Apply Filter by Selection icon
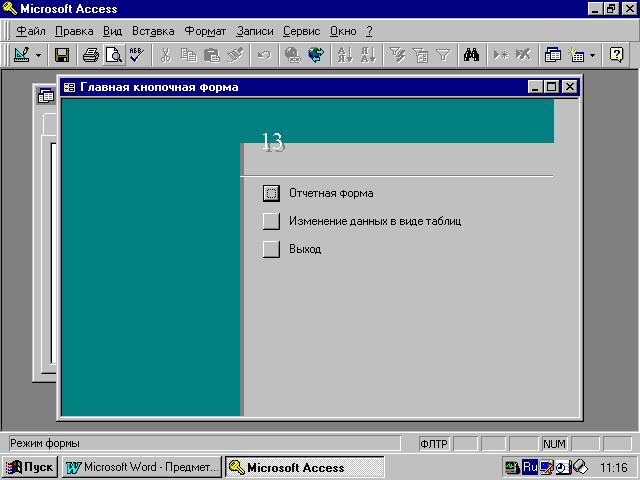The height and width of the screenshot is (480, 640). (x=397, y=55)
